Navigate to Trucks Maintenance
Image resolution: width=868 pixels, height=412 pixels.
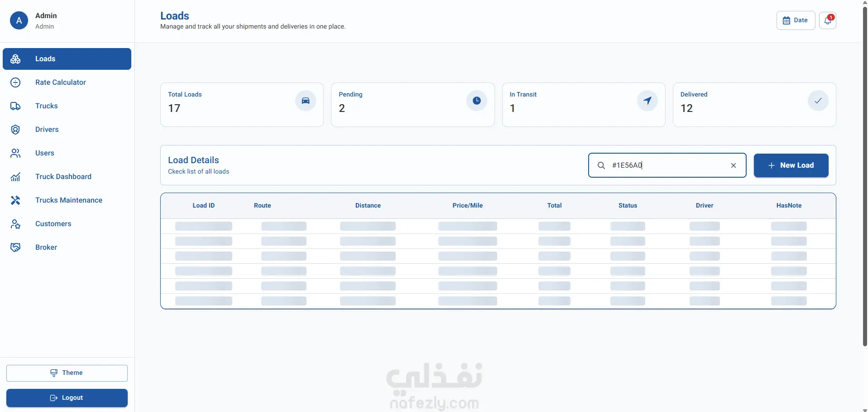[x=67, y=200]
